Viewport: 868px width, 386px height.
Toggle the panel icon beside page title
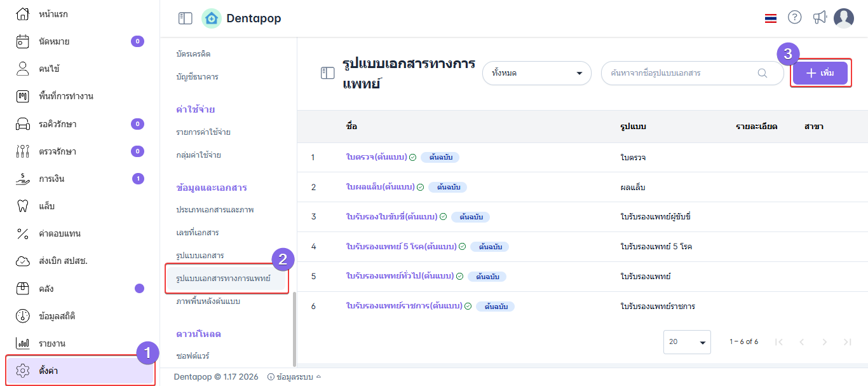point(327,73)
